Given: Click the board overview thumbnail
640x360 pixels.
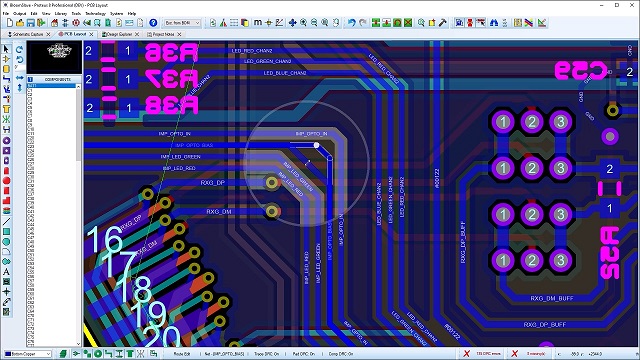Looking at the screenshot, I should [x=54, y=57].
